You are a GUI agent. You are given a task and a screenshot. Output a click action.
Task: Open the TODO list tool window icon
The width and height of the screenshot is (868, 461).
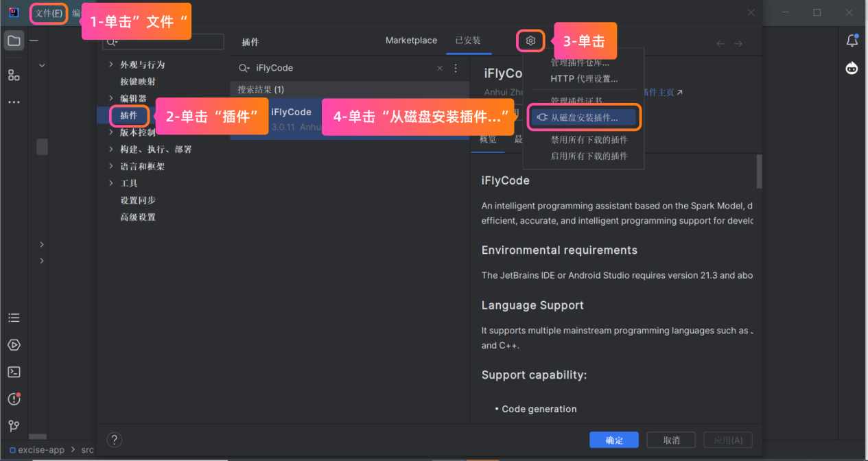[x=14, y=318]
